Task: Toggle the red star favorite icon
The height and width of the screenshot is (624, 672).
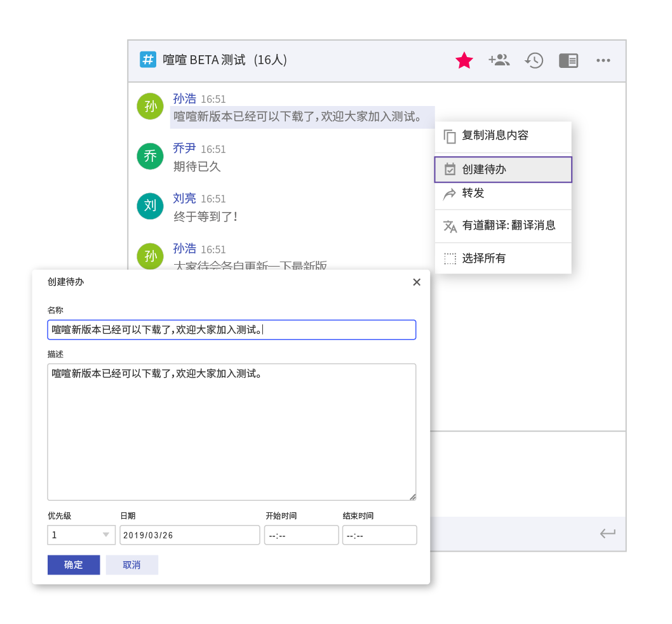Action: coord(464,60)
